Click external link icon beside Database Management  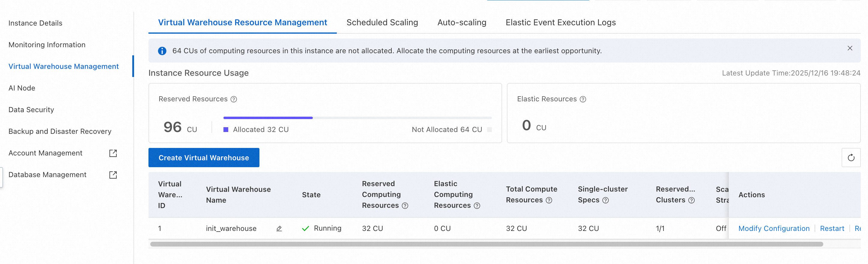(x=113, y=175)
